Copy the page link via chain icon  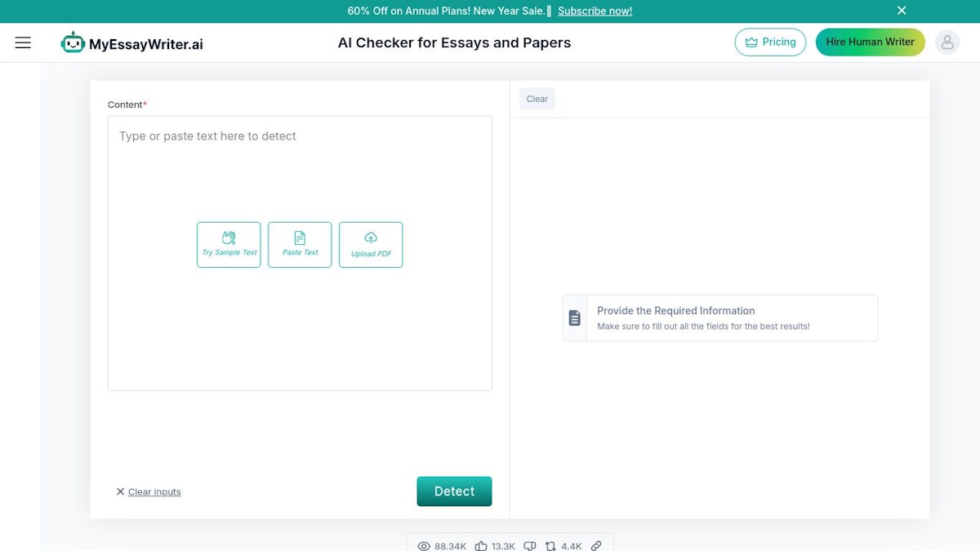coord(596,545)
